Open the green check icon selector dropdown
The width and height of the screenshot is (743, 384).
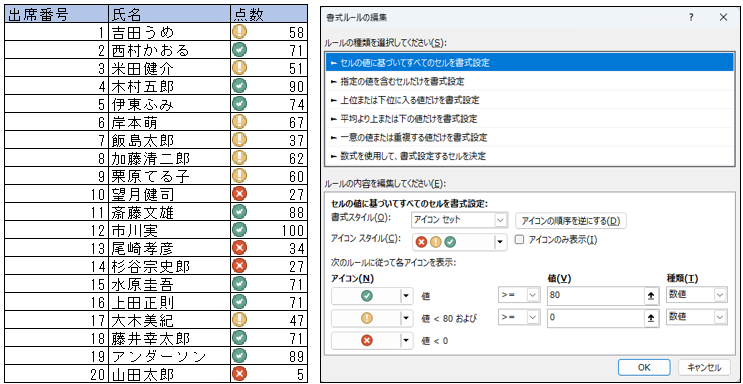click(x=372, y=296)
